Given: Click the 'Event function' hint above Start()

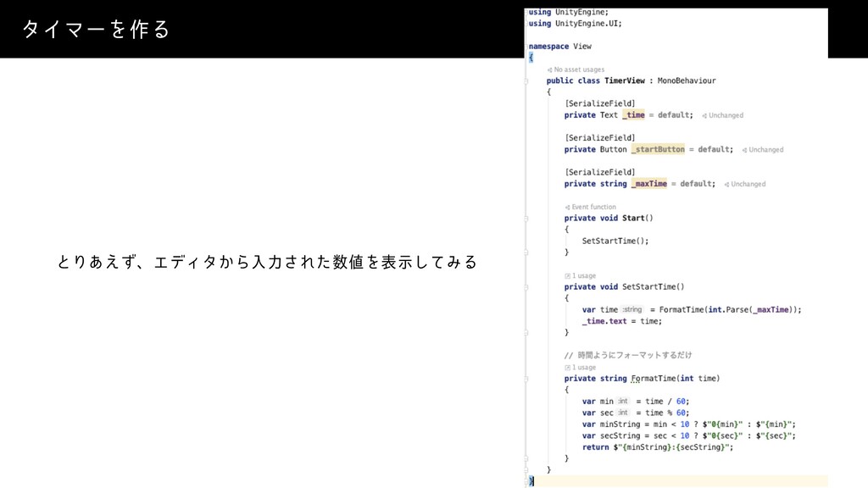Looking at the screenshot, I should click(x=590, y=207).
